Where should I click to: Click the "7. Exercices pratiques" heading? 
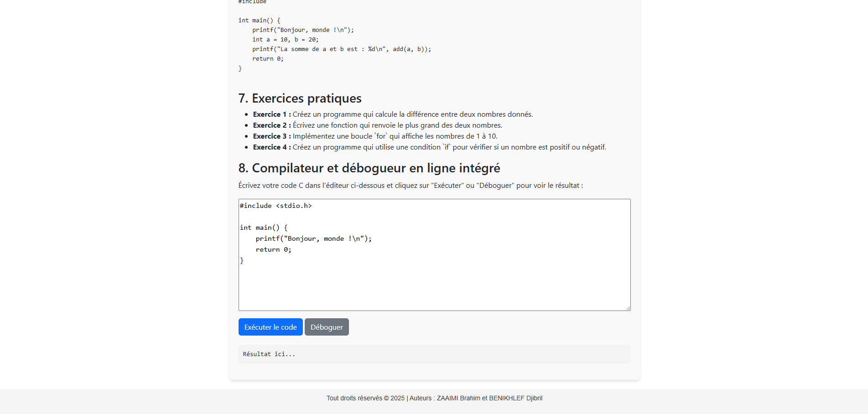pos(300,98)
